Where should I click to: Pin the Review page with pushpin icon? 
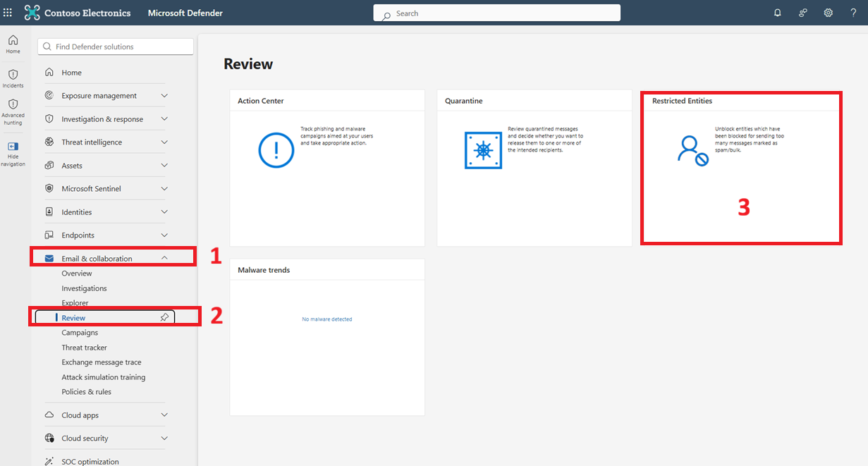tap(164, 318)
